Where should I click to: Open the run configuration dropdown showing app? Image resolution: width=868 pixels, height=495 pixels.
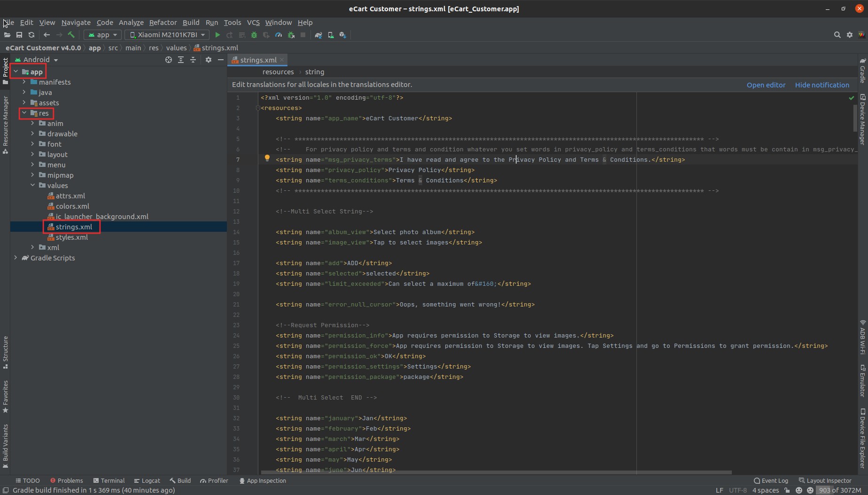click(x=102, y=35)
